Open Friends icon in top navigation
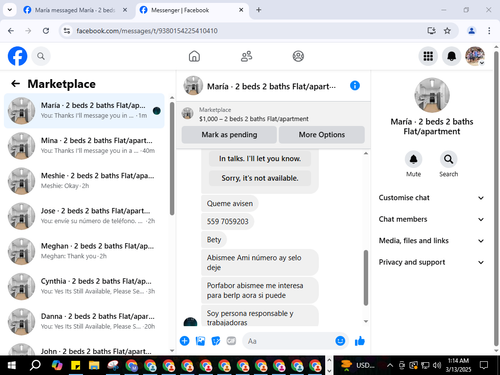The width and height of the screenshot is (500, 375). coord(246,56)
